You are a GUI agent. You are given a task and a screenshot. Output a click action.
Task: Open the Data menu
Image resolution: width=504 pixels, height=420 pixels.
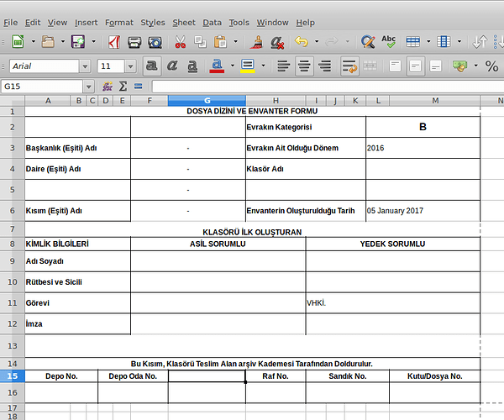click(213, 23)
